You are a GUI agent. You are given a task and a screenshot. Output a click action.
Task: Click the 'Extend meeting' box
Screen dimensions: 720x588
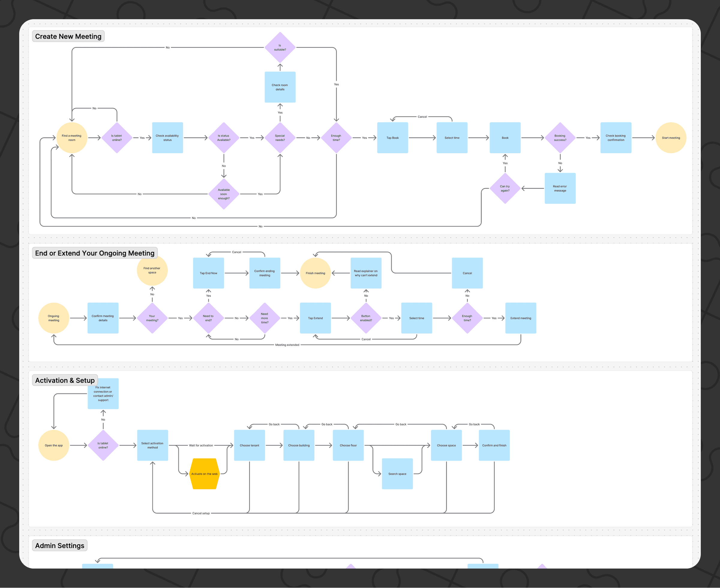[521, 318]
